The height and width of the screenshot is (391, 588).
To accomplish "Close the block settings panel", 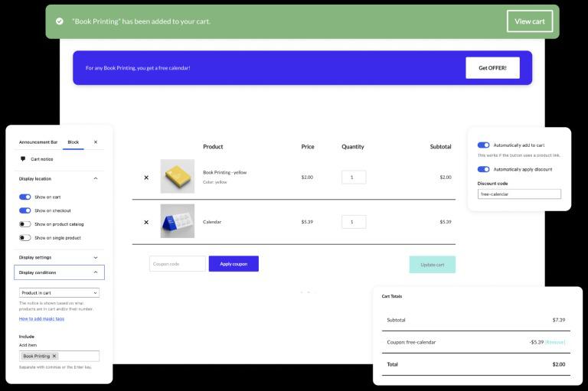I will [96, 142].
